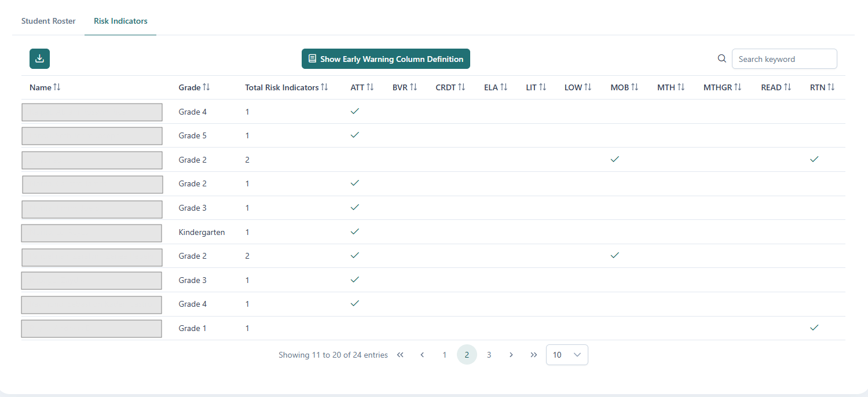Switch to the Student Roster tab
The width and height of the screenshot is (868, 397).
[x=49, y=21]
